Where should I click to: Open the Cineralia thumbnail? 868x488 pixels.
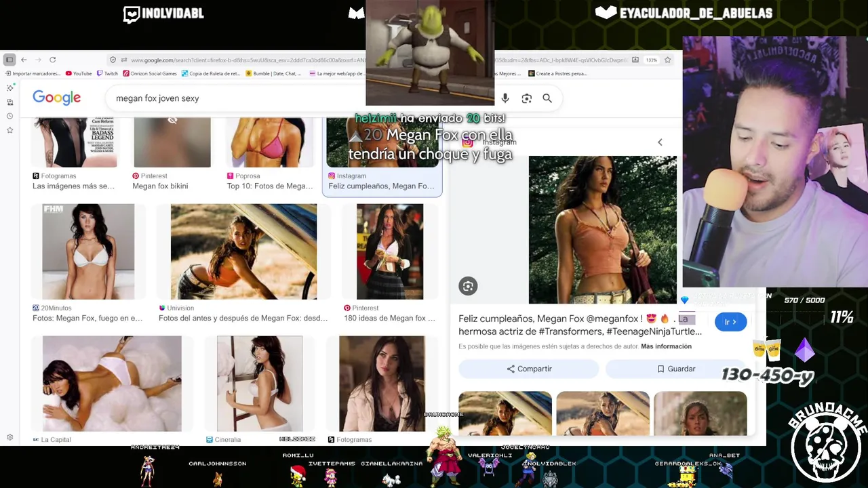coord(260,384)
